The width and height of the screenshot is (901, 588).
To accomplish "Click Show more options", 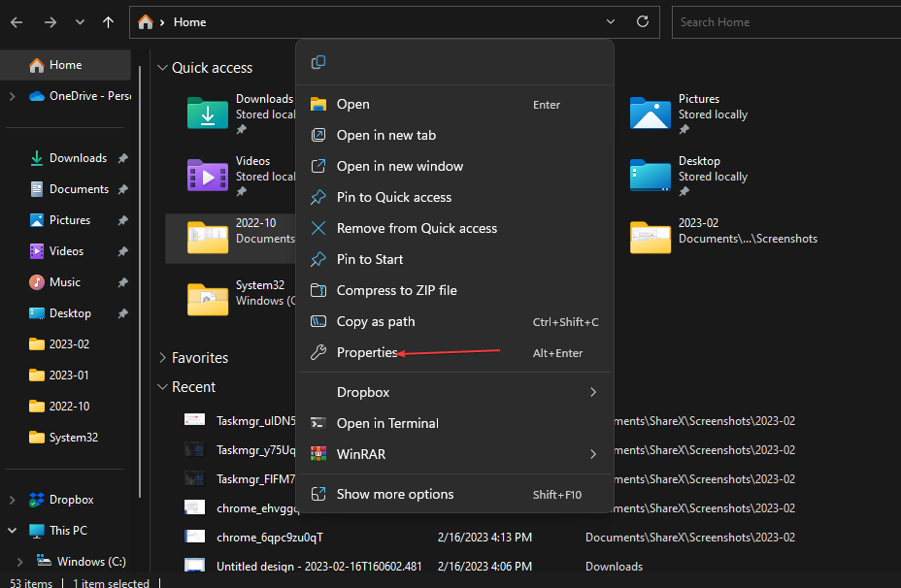I will pos(396,494).
